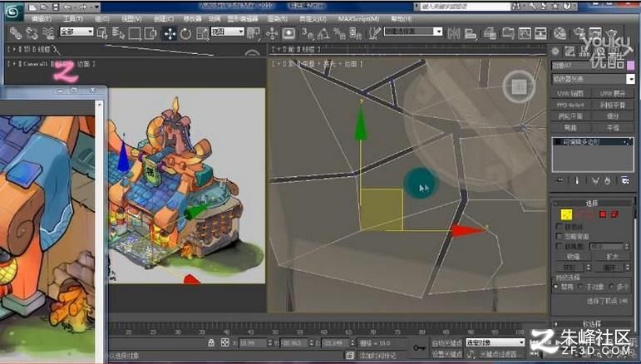Image resolution: width=641 pixels, height=364 pixels.
Task: Click the Align tool icon
Action: point(471,33)
